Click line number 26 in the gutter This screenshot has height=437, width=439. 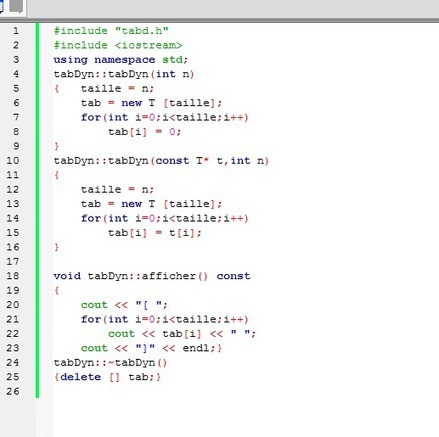(13, 391)
